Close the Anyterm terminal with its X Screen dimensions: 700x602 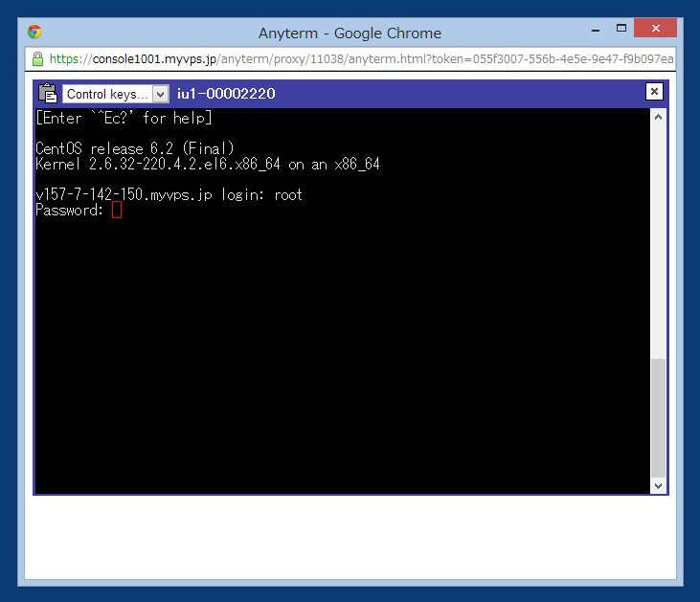coord(654,92)
